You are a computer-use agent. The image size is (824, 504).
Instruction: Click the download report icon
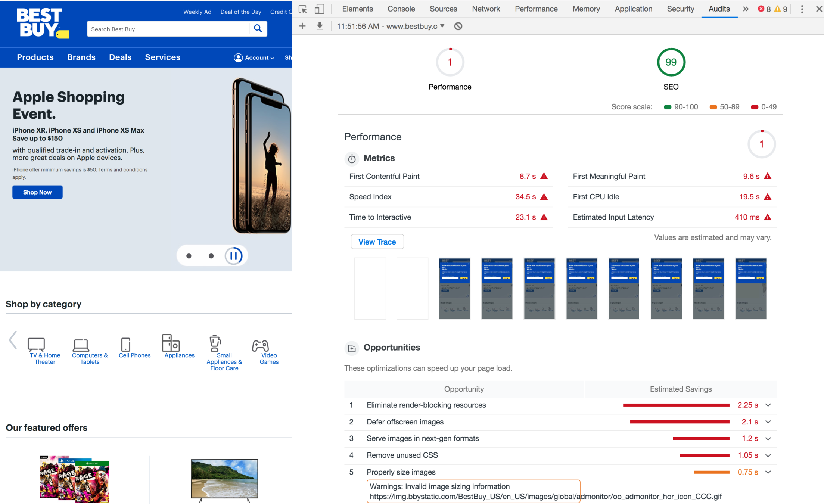pyautogui.click(x=320, y=26)
